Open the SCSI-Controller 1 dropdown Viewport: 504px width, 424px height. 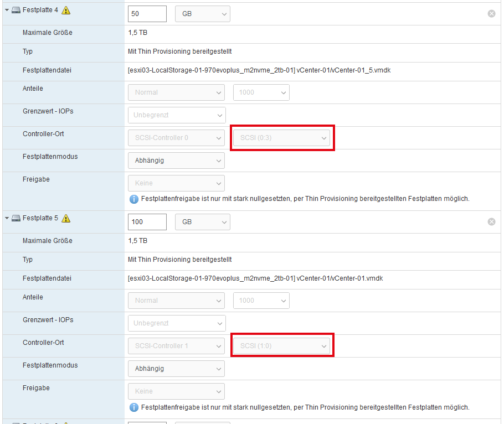pos(176,346)
